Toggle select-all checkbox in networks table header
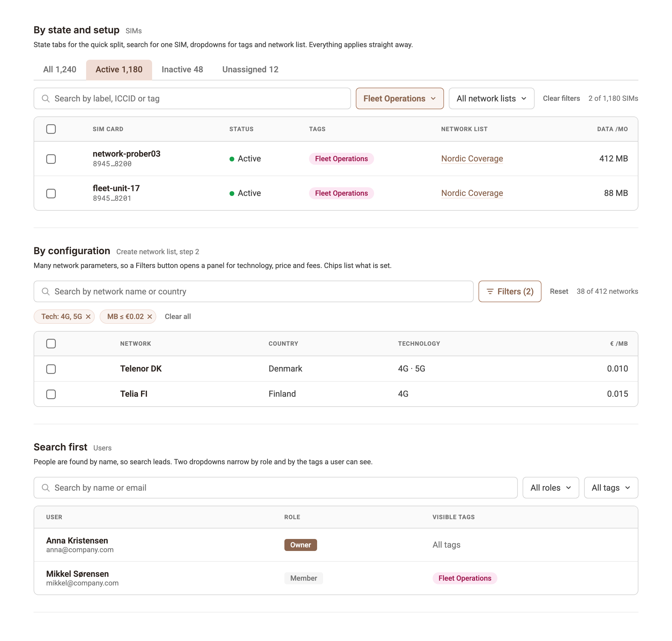The width and height of the screenshot is (672, 641). 51,344
